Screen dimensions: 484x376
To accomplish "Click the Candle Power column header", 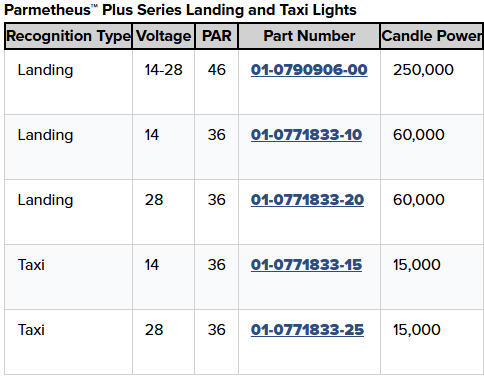I will click(x=432, y=36).
